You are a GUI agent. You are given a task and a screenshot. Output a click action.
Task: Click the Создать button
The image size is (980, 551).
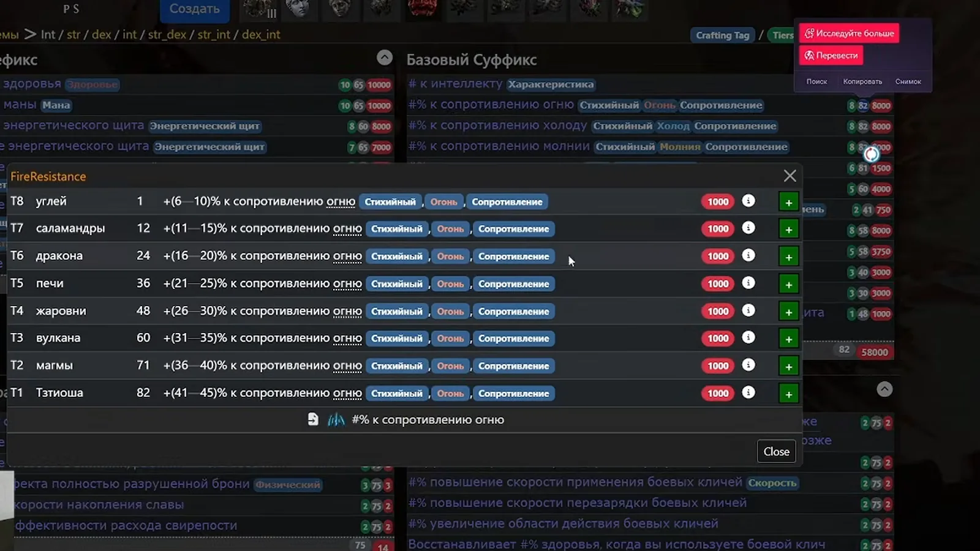(x=195, y=9)
